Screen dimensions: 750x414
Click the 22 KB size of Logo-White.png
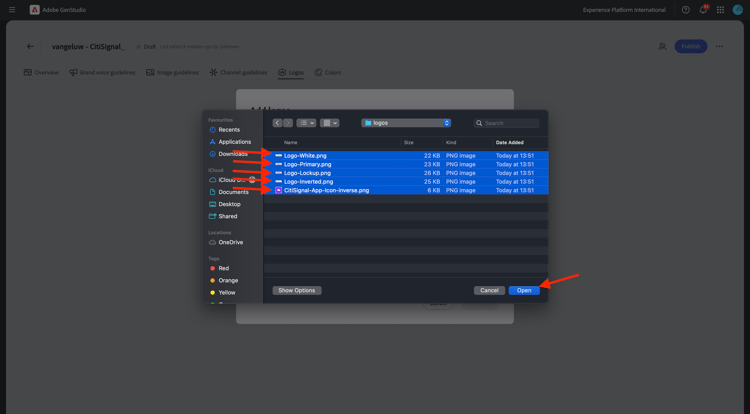pos(432,155)
